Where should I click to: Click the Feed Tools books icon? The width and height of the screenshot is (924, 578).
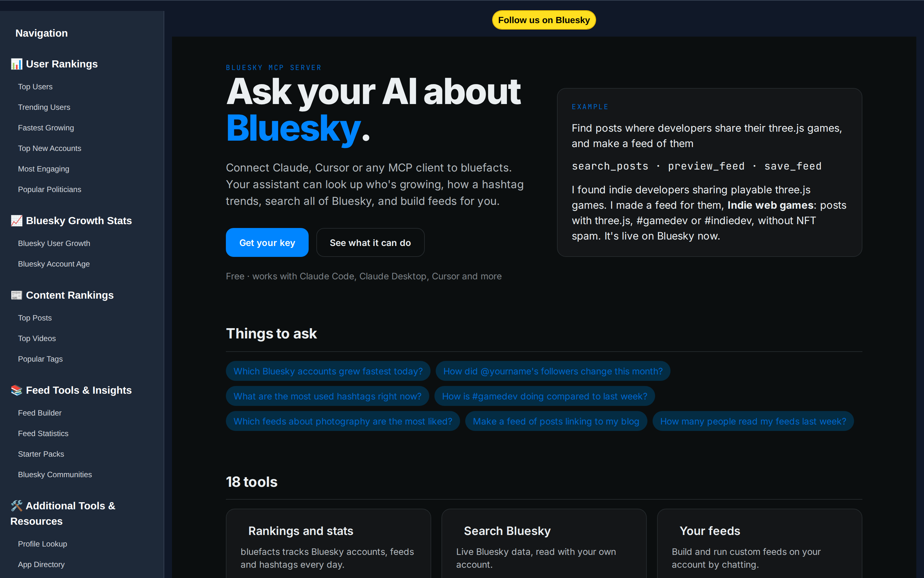pyautogui.click(x=16, y=390)
